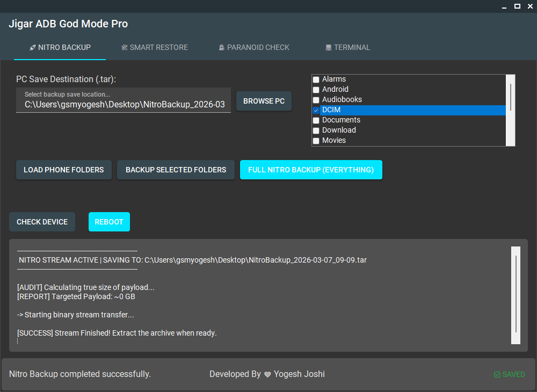Check the Download folder checkbox
The height and width of the screenshot is (392, 537).
pos(316,130)
